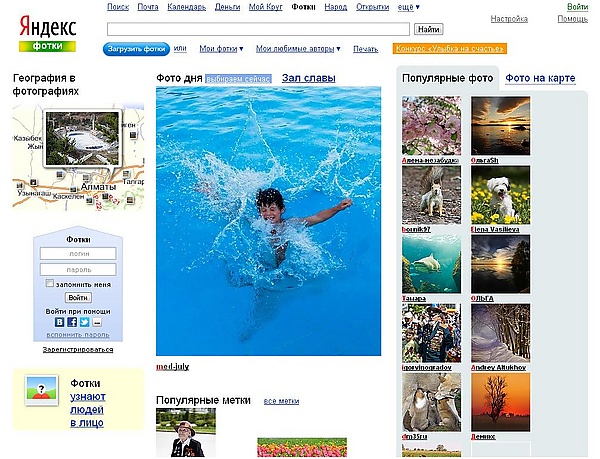The image size is (600, 459).
Task: Expand 'Мои любимые авторы' dropdown
Action: (298, 49)
